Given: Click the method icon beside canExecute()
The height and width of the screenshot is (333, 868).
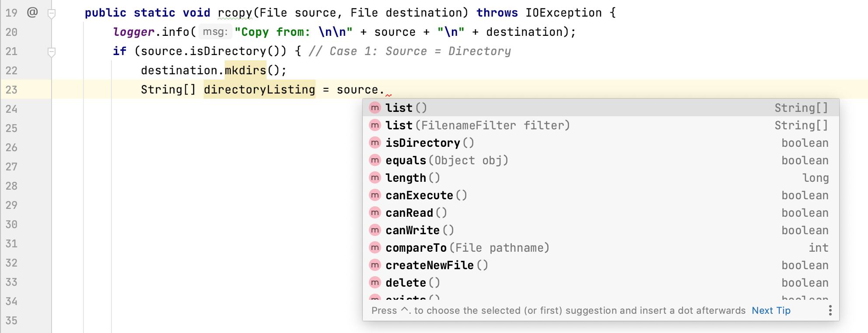Looking at the screenshot, I should pos(375,195).
